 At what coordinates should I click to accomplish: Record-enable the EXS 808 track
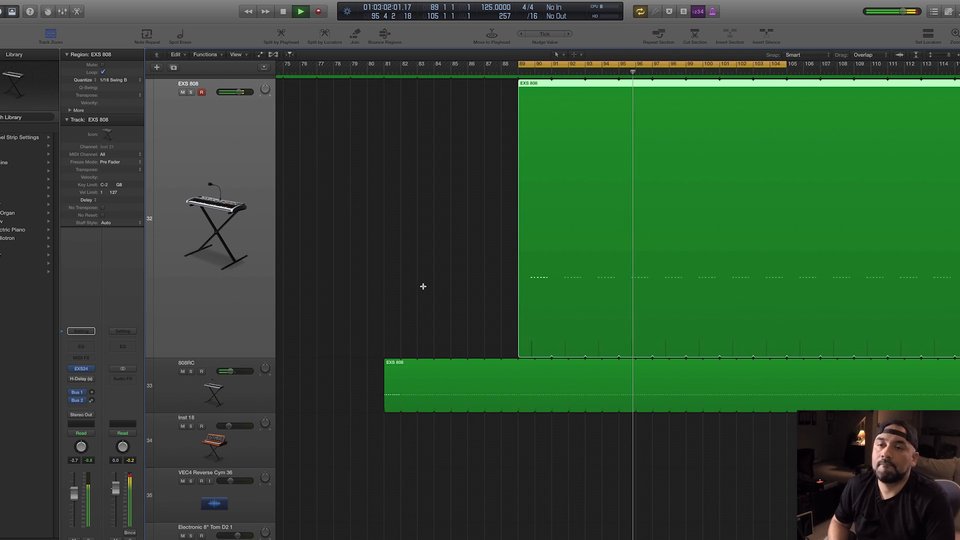click(x=201, y=92)
